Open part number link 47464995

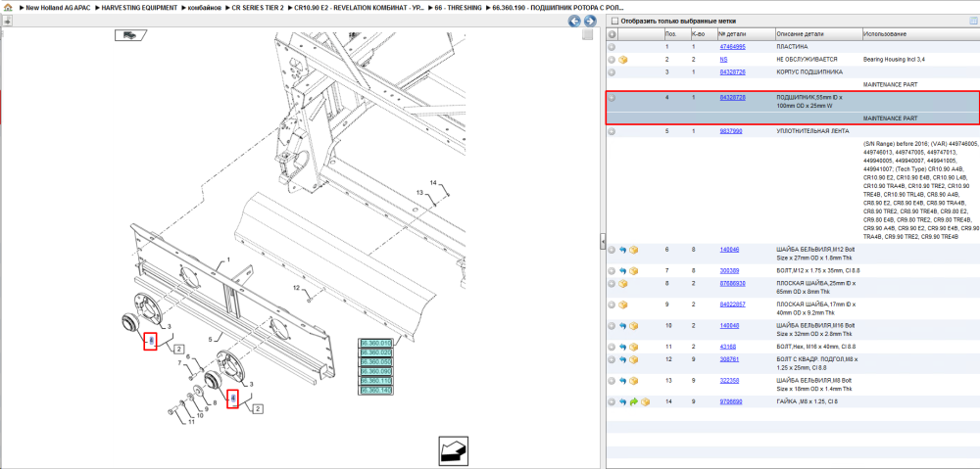[732, 46]
